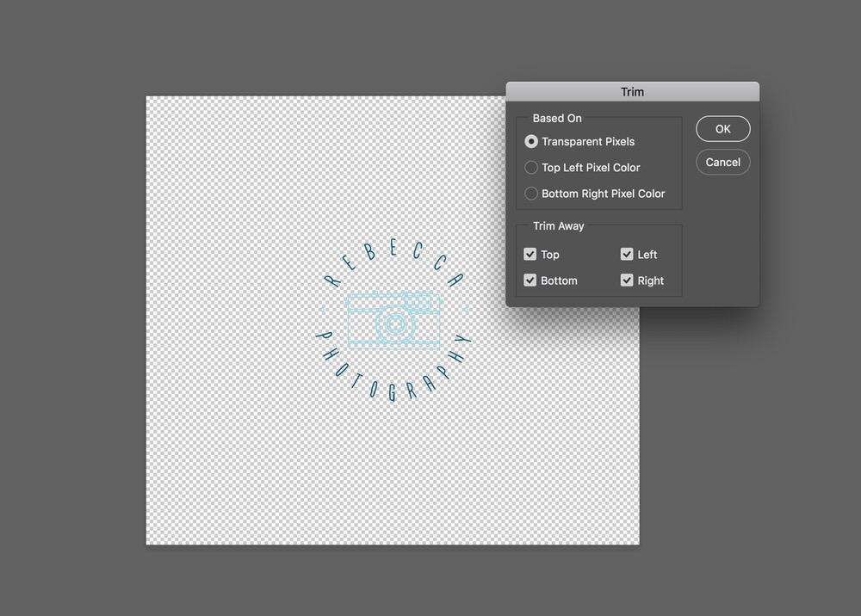The height and width of the screenshot is (616, 861).
Task: Uncheck the Right trim checkbox
Action: point(627,280)
